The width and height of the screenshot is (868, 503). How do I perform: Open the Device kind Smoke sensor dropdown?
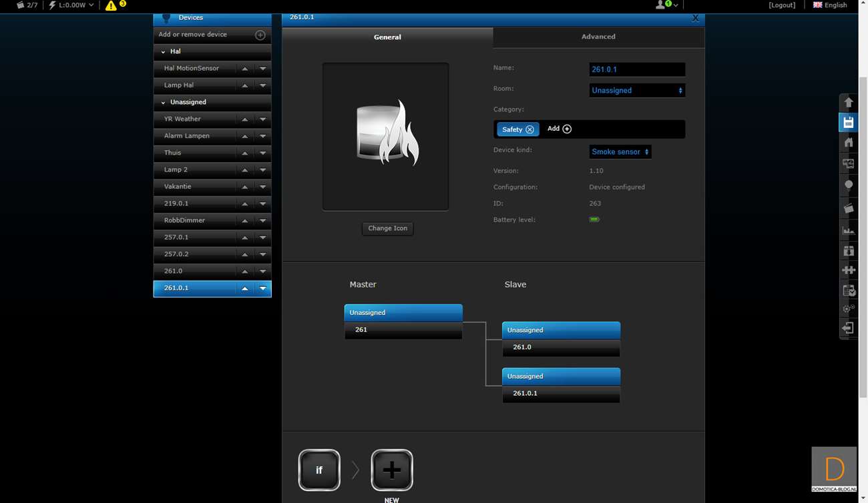click(x=620, y=152)
